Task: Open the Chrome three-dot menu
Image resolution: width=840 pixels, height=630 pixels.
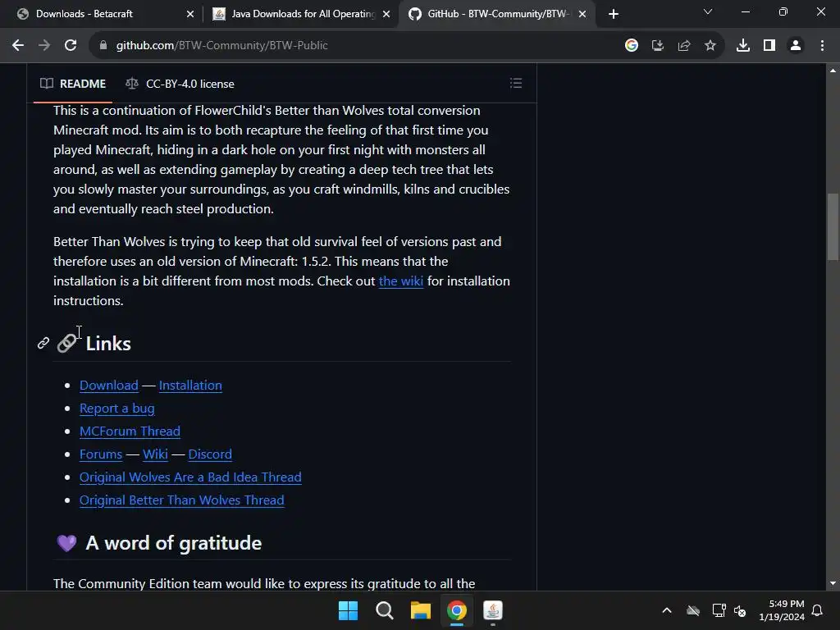Action: (x=822, y=46)
